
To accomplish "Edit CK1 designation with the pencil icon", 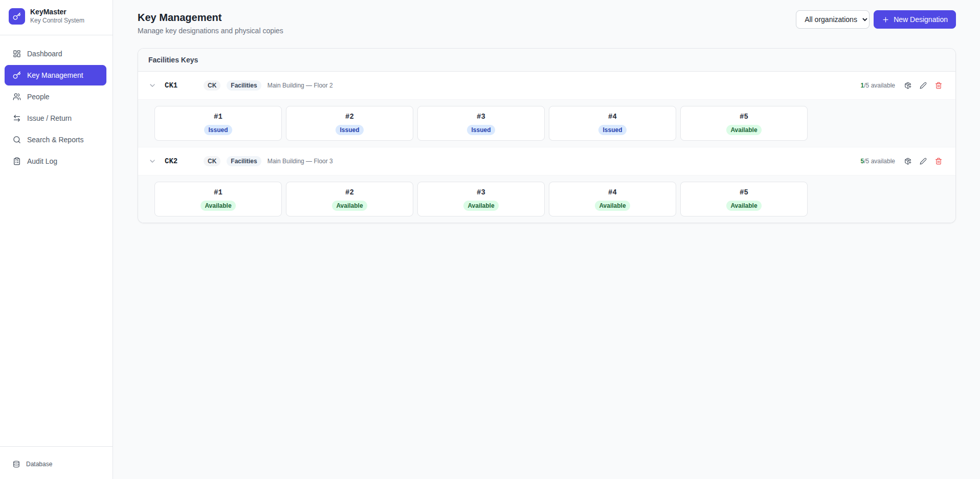I will 923,85.
